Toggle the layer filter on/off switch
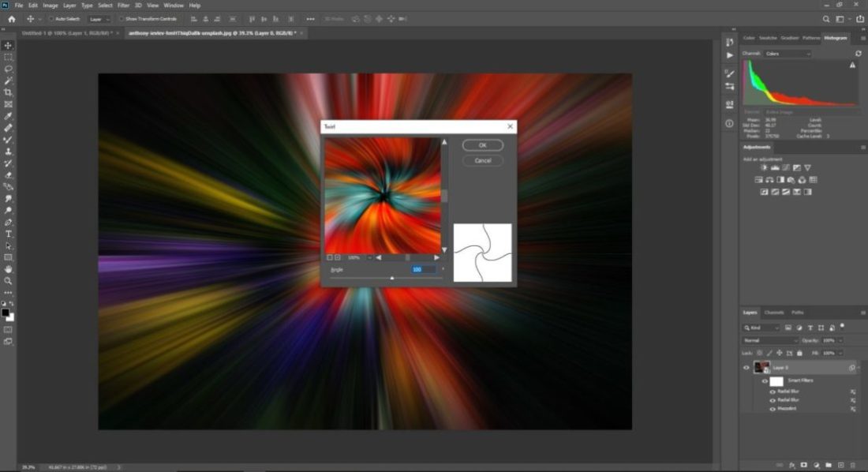Image resolution: width=868 pixels, height=472 pixels. pos(842,326)
